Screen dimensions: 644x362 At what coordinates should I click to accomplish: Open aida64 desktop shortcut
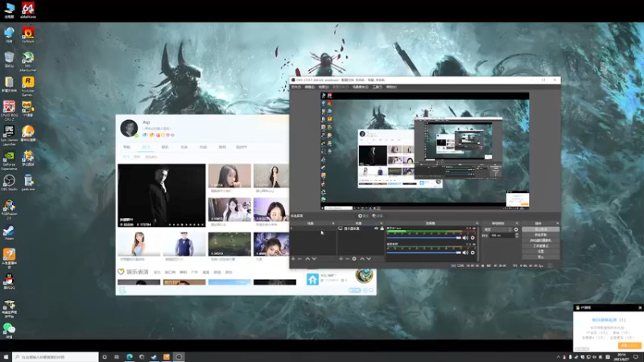(28, 10)
